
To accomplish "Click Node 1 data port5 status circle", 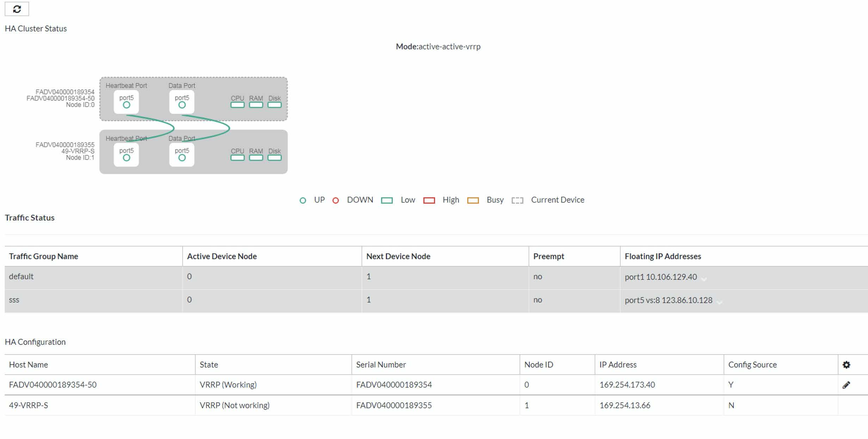I will click(x=182, y=158).
